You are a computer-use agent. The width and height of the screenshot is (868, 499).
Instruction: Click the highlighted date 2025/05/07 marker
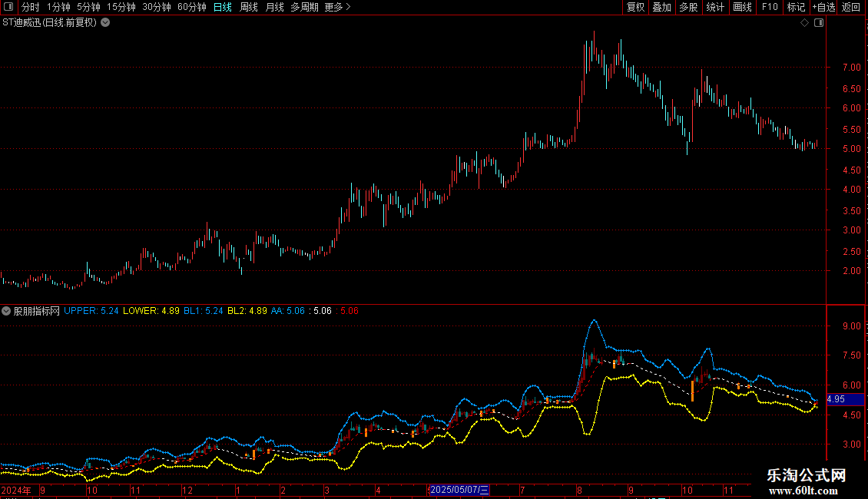459,490
